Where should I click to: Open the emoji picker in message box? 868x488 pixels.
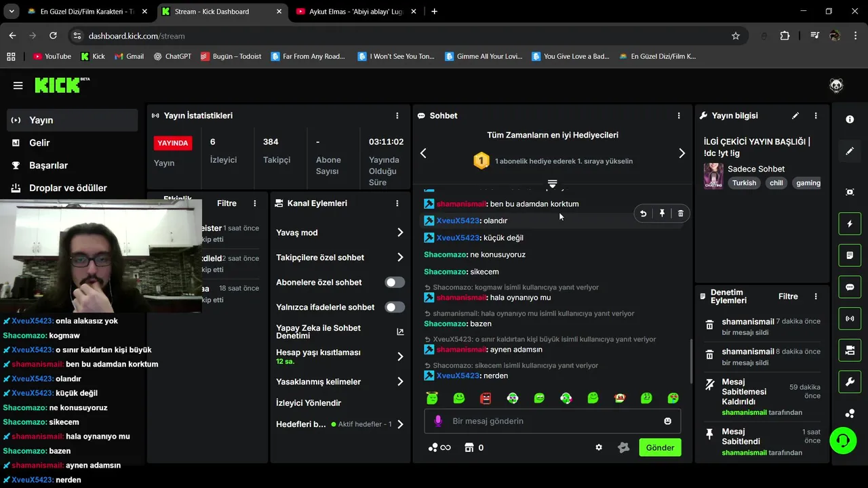(667, 421)
